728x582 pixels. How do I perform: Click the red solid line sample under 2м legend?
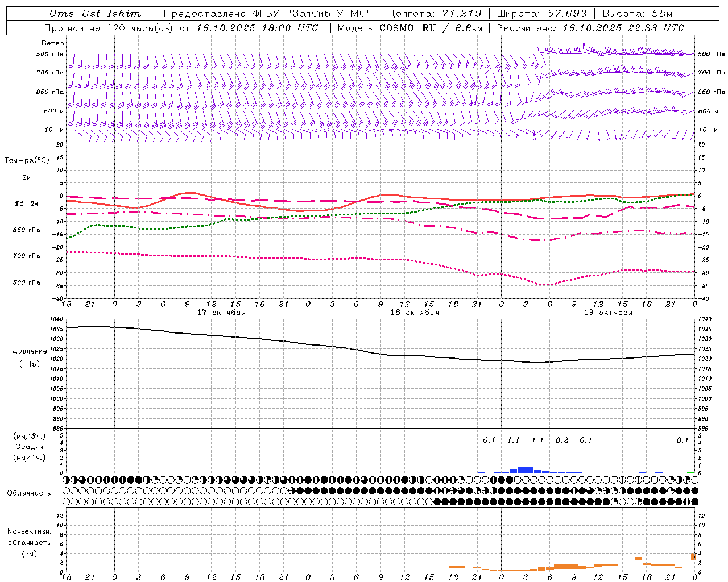pyautogui.click(x=27, y=184)
